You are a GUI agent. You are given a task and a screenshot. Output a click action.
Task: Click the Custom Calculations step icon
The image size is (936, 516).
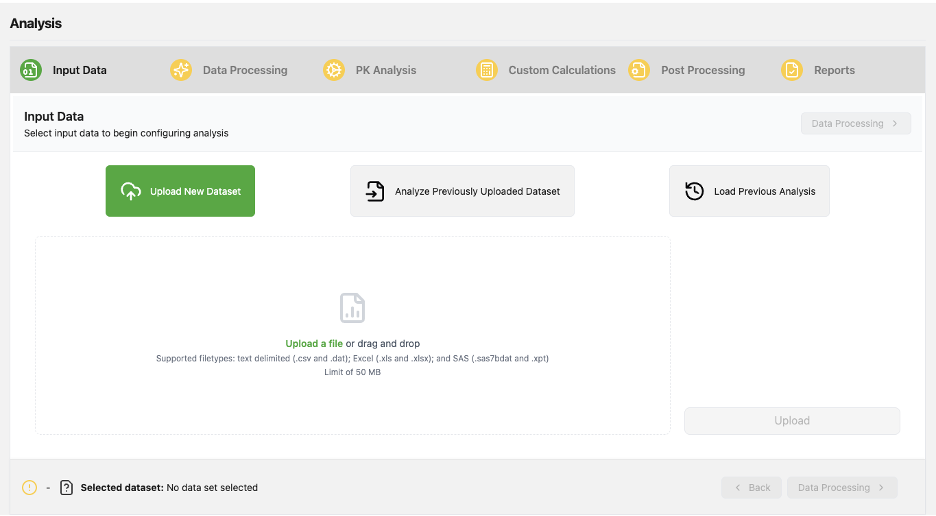click(x=487, y=70)
